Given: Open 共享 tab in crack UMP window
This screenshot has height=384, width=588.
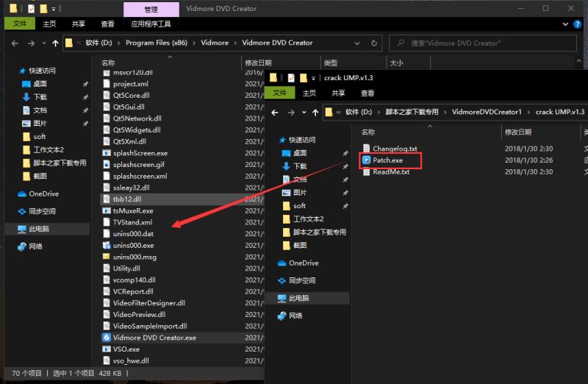Looking at the screenshot, I should click(x=338, y=93).
